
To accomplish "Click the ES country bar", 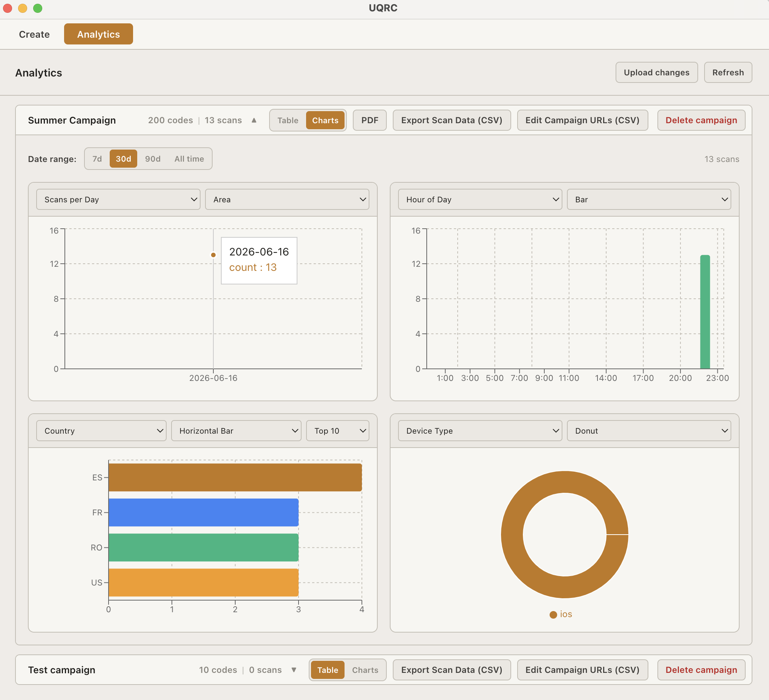I will [235, 477].
